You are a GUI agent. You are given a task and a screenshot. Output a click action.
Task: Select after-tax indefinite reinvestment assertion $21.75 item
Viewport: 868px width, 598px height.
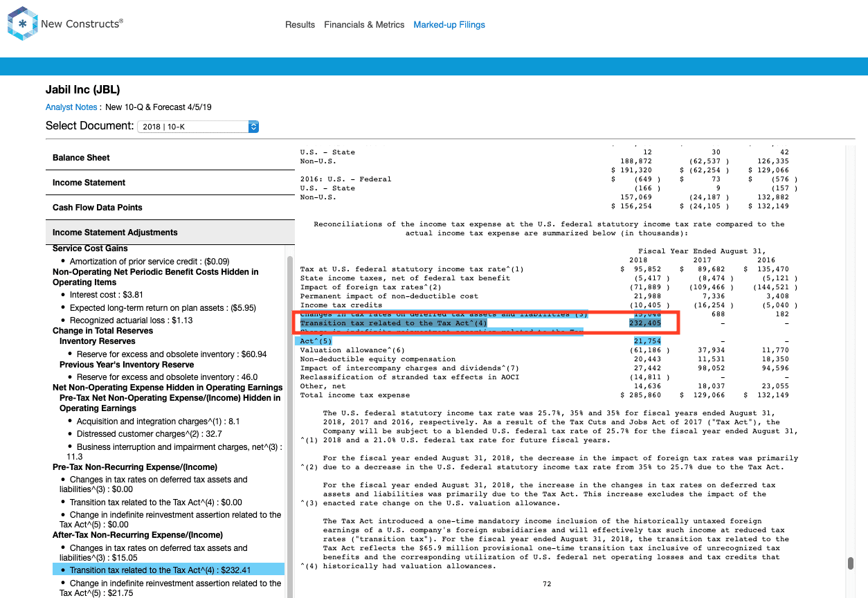tap(170, 588)
